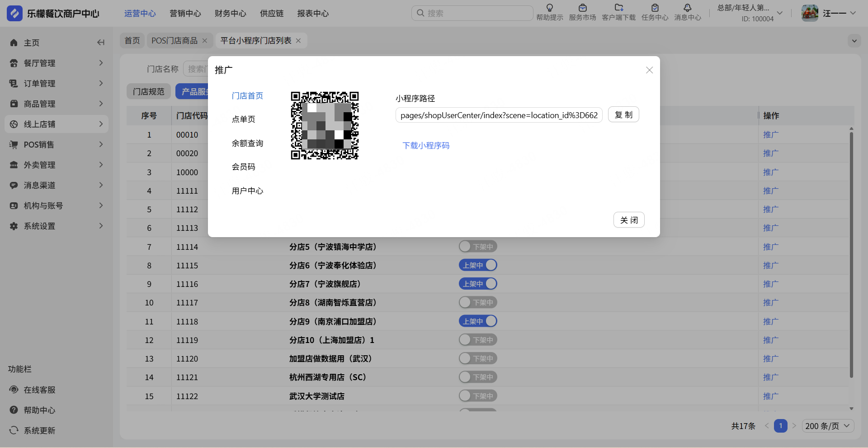Close the 平台小程序门店列表 tab
Image resolution: width=868 pixels, height=448 pixels.
[298, 41]
